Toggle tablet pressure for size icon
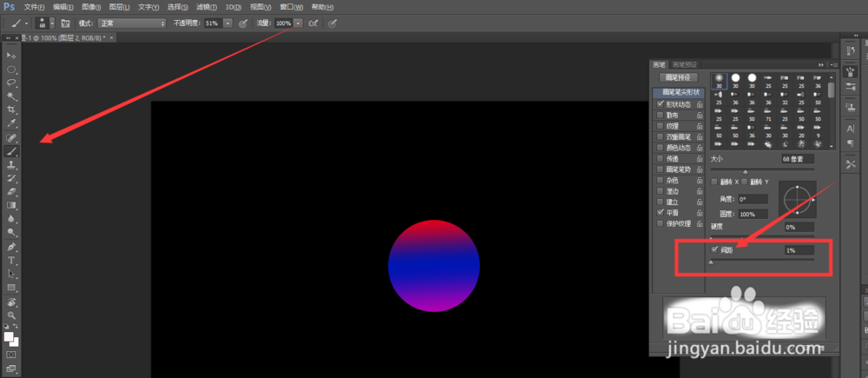 pos(332,23)
